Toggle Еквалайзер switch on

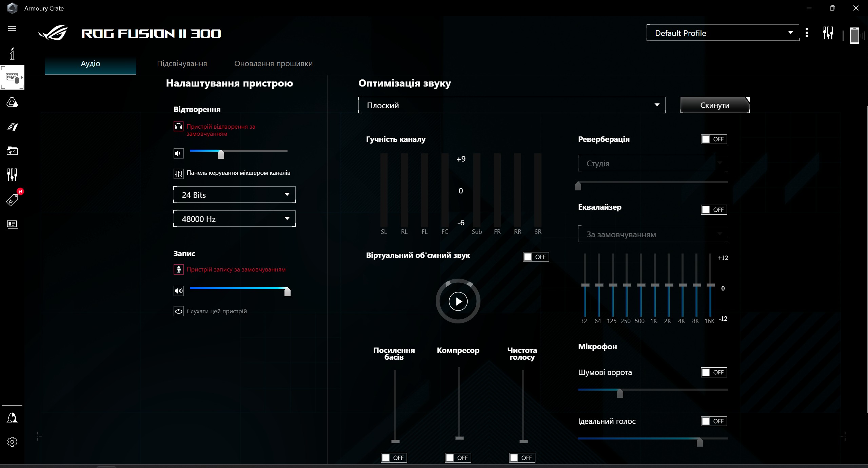714,210
